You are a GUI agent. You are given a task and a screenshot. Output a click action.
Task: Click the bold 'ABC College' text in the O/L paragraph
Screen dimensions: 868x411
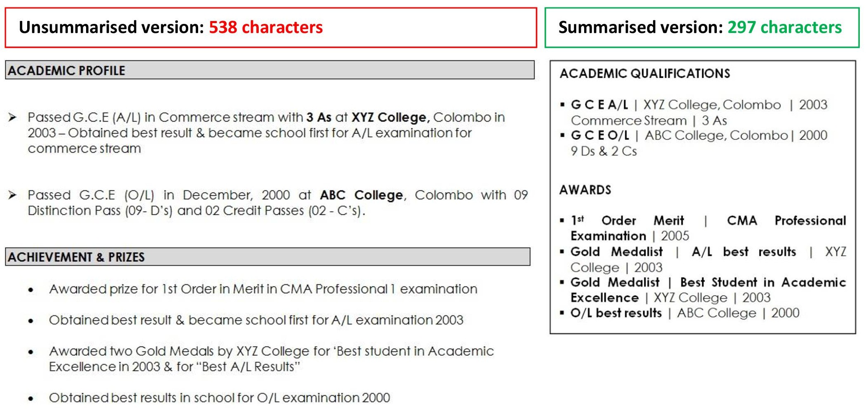[x=361, y=195]
